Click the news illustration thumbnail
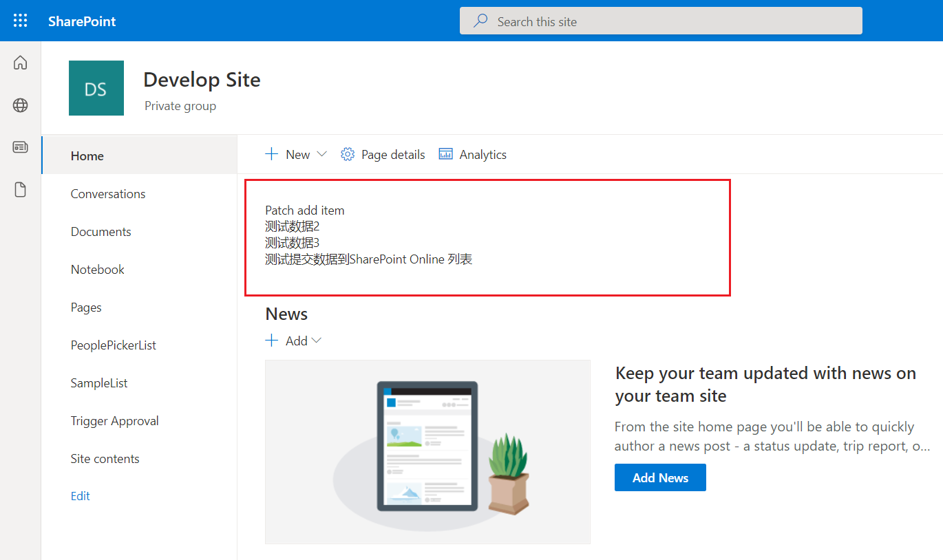This screenshot has height=560, width=943. (427, 452)
